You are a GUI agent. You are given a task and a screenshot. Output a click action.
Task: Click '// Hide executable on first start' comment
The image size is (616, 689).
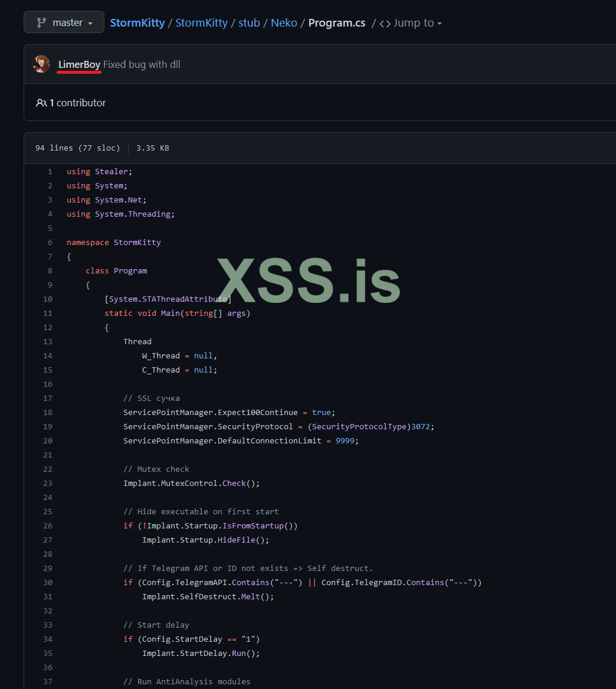[201, 512]
